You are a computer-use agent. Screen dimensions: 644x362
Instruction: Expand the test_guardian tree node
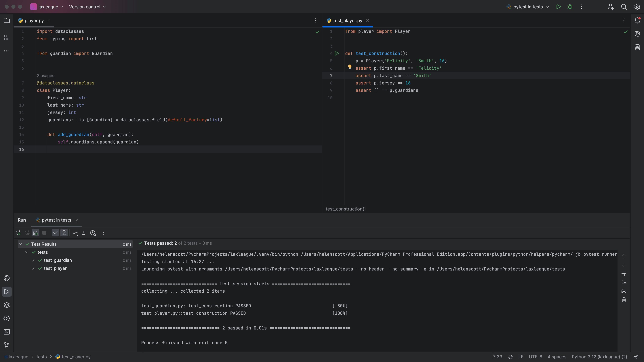(x=33, y=260)
